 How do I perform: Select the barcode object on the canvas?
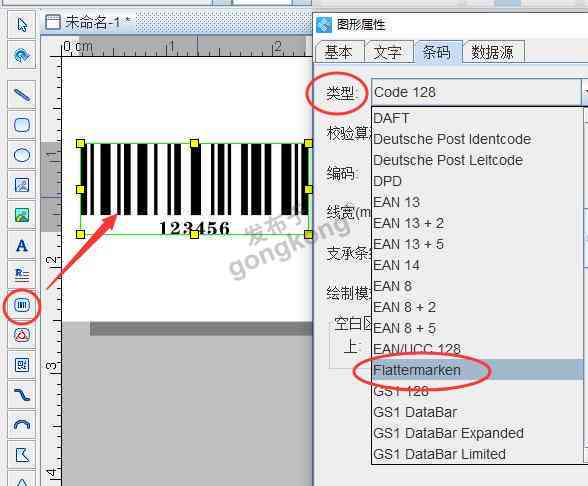click(194, 189)
